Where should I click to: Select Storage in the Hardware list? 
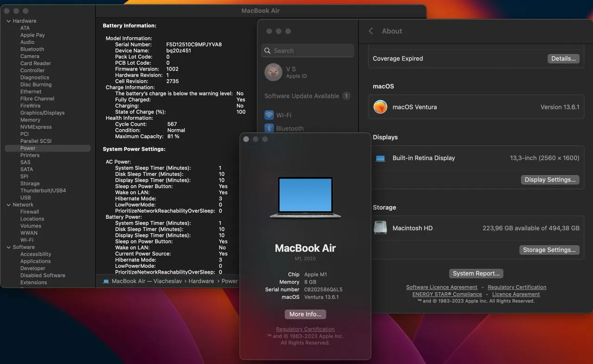coord(30,183)
